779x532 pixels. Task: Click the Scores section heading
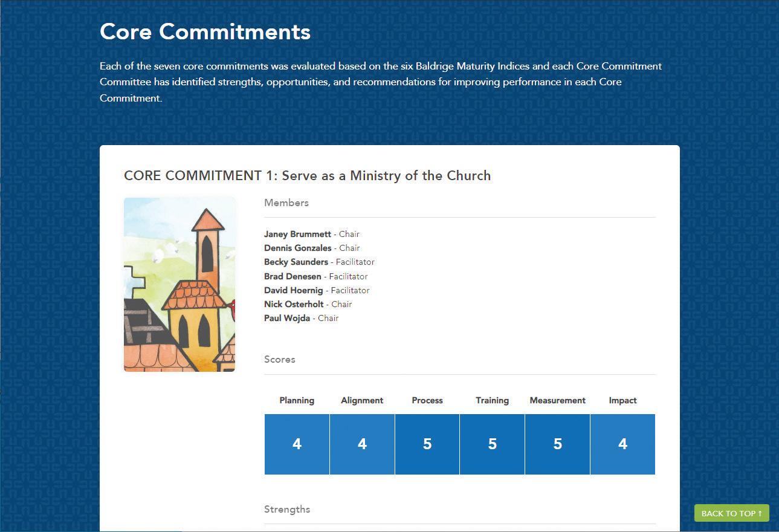tap(280, 359)
